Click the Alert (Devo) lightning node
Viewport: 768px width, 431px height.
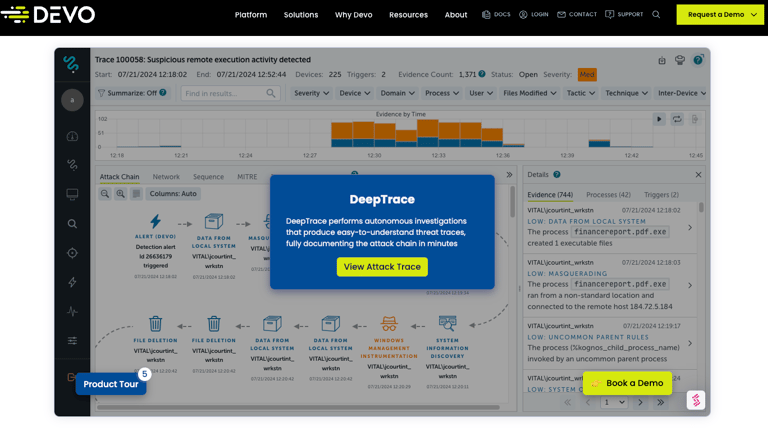pyautogui.click(x=155, y=221)
